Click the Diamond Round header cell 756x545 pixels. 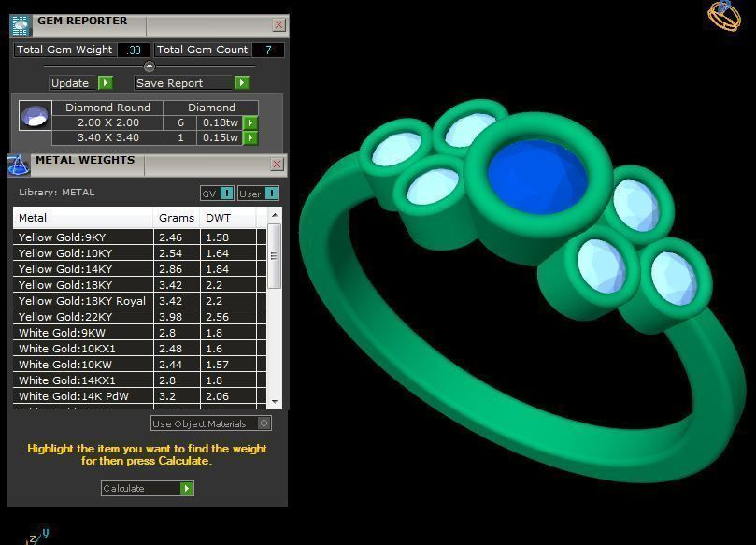click(x=108, y=108)
